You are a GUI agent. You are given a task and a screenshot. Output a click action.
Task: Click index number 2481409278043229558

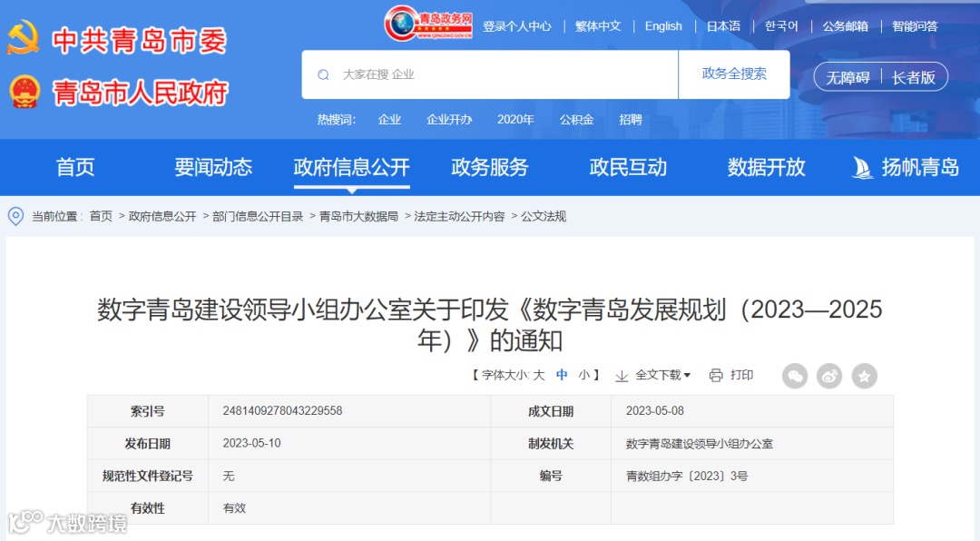[x=282, y=411]
